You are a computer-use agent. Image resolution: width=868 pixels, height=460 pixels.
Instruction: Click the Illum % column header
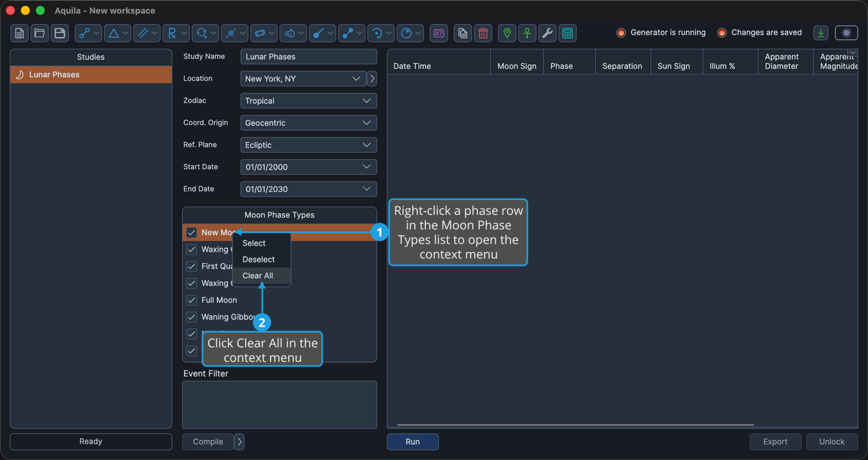point(730,62)
